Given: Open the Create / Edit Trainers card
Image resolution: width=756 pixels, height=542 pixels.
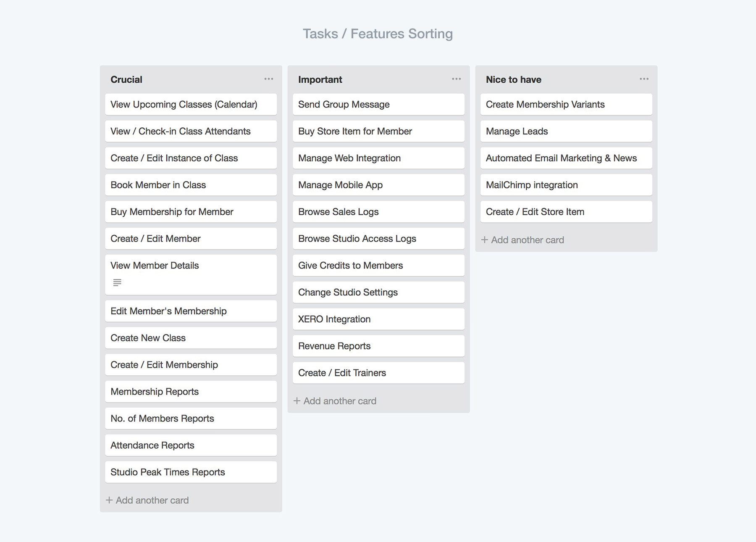Looking at the screenshot, I should point(379,373).
